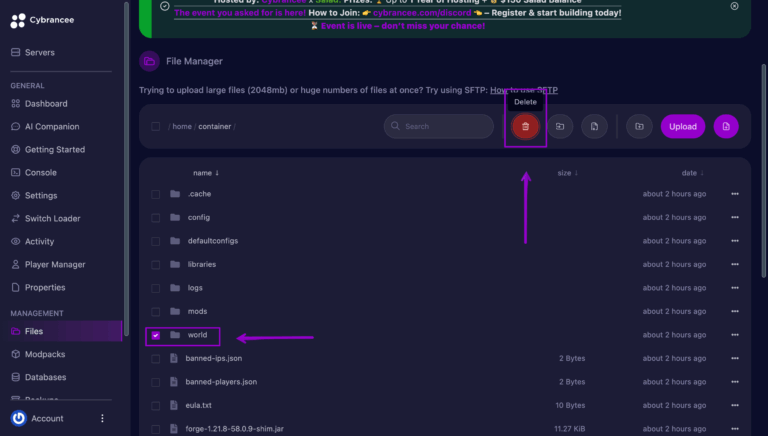Open the Console sidebar page
Image resolution: width=768 pixels, height=436 pixels.
click(41, 172)
